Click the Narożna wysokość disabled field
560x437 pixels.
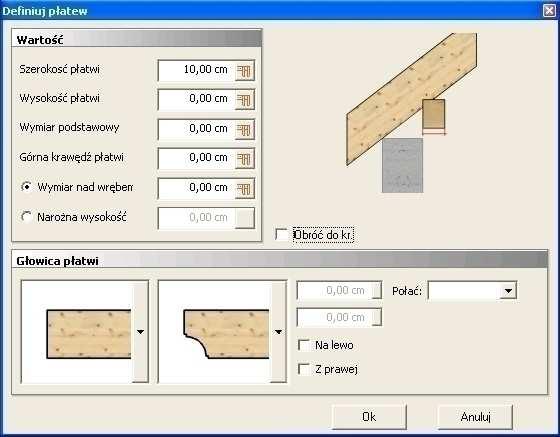coord(196,218)
